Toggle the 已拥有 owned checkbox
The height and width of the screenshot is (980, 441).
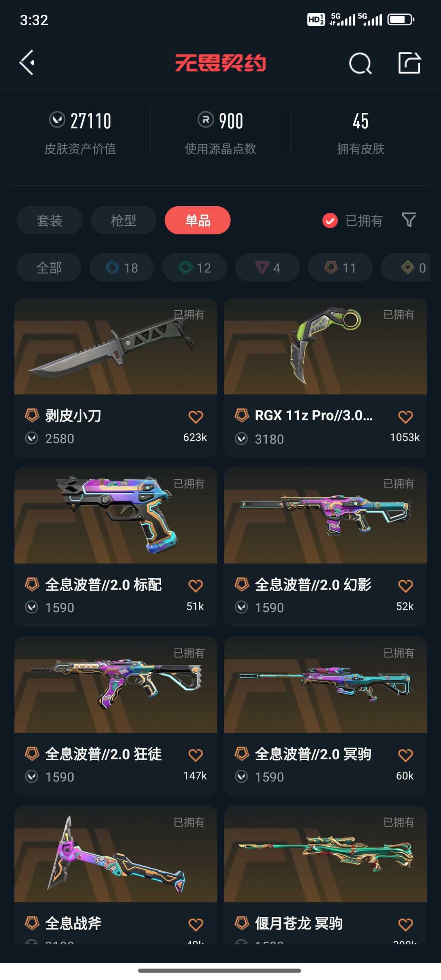tap(330, 220)
